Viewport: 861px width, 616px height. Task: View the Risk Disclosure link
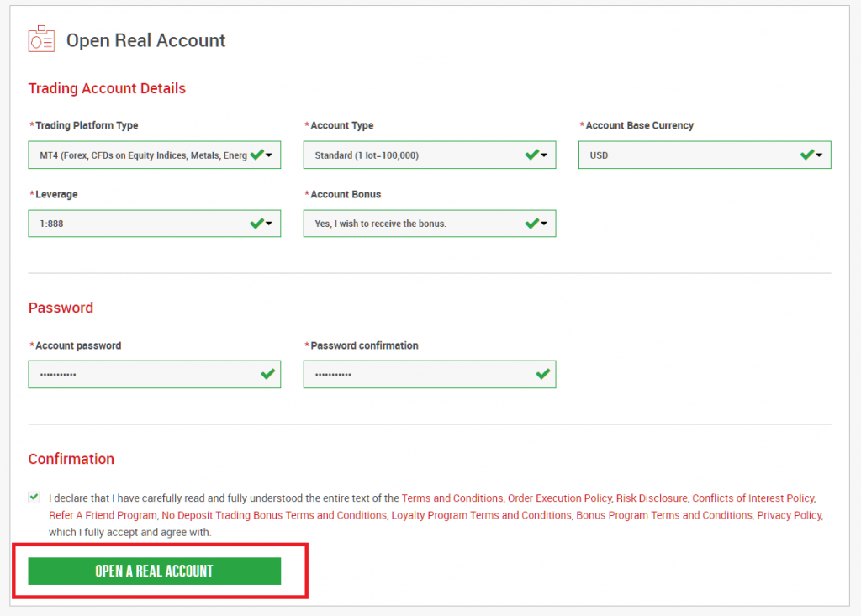(652, 498)
